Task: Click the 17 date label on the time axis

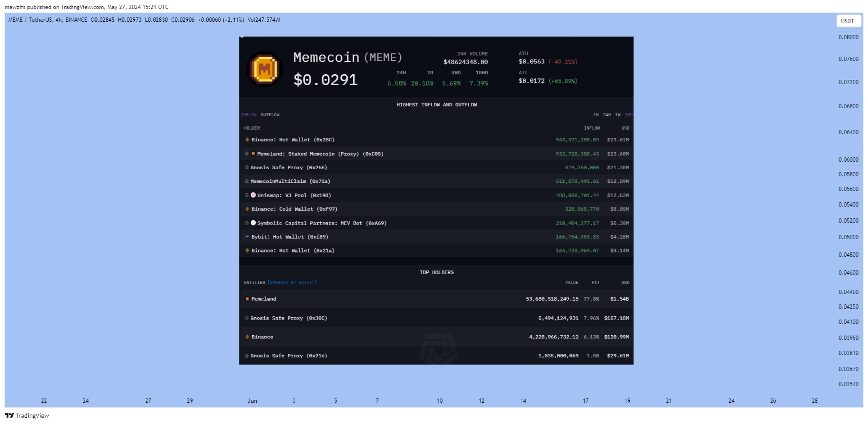Action: (x=586, y=401)
